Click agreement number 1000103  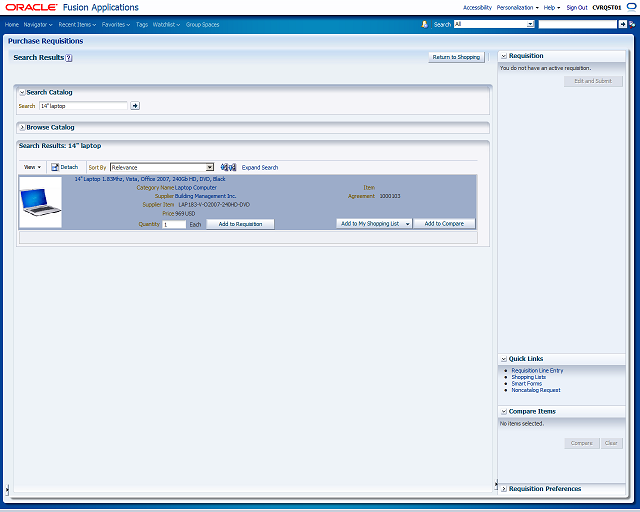point(390,196)
